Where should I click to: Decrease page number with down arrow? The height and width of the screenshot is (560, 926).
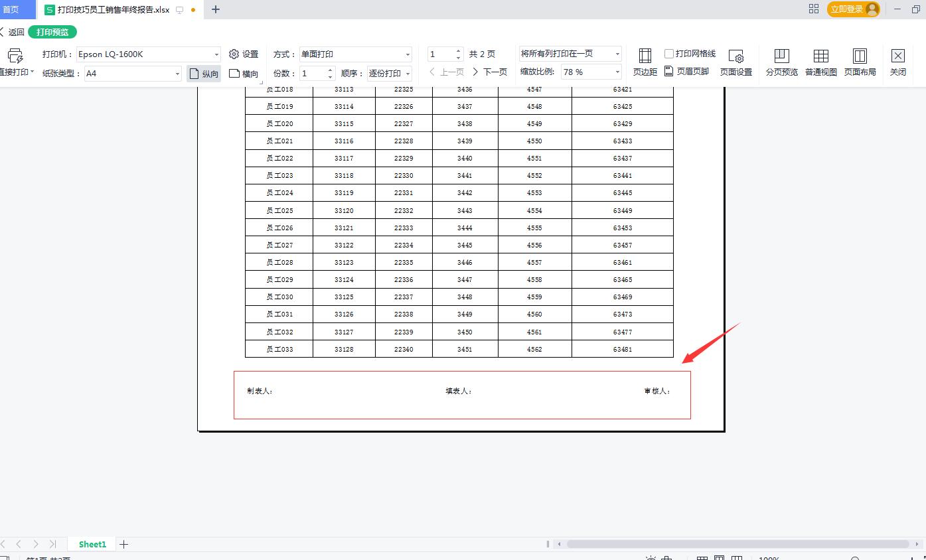click(x=458, y=58)
